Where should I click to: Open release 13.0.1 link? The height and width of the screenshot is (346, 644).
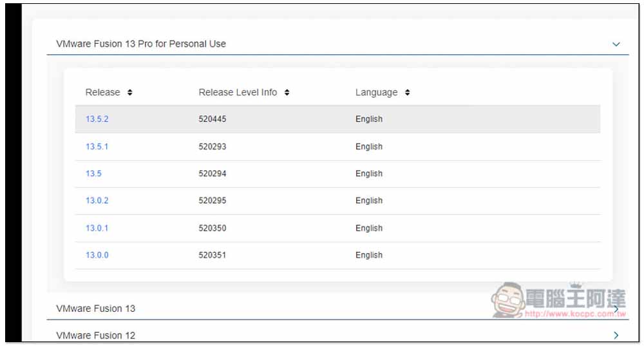(x=97, y=228)
